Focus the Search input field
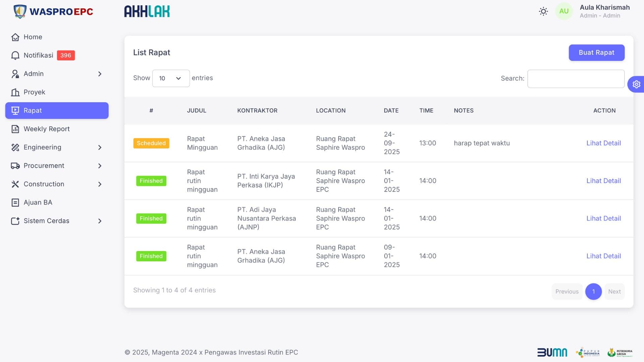The height and width of the screenshot is (362, 644). tap(576, 79)
